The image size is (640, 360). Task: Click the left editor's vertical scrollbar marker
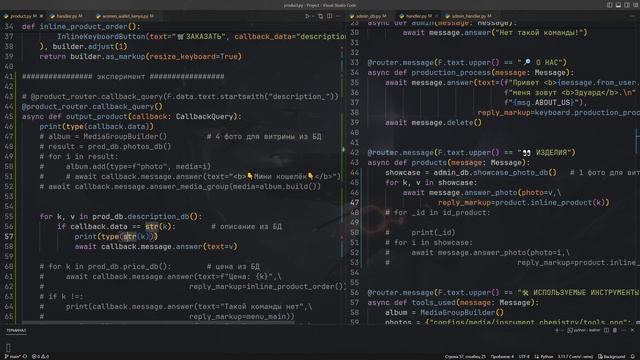tap(343, 149)
